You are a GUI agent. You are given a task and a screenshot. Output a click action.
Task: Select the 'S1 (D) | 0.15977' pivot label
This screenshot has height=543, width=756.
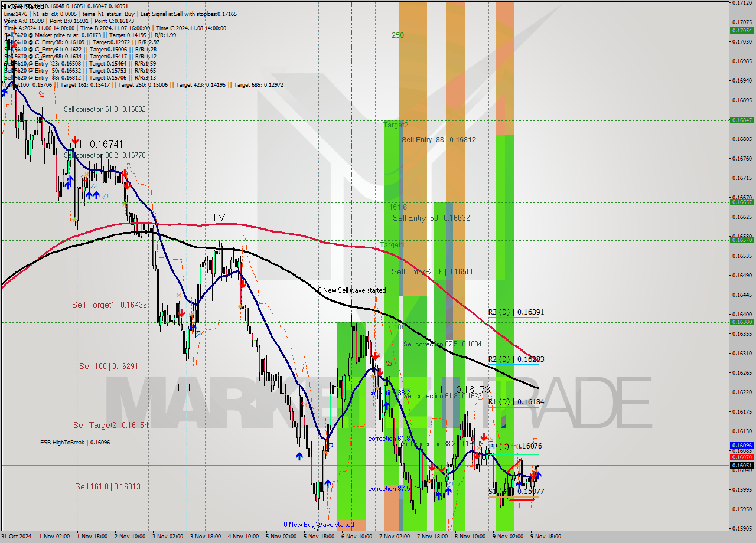516,491
